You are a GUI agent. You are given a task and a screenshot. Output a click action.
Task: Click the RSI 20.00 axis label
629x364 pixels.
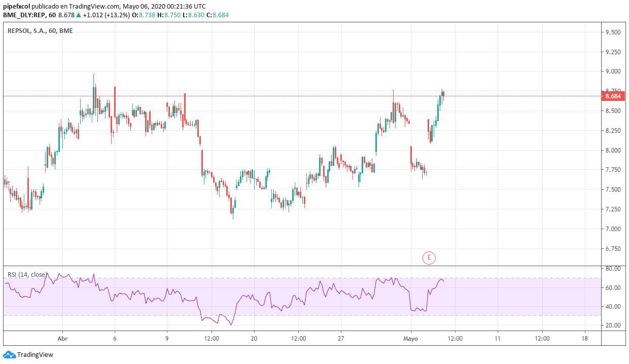click(613, 325)
